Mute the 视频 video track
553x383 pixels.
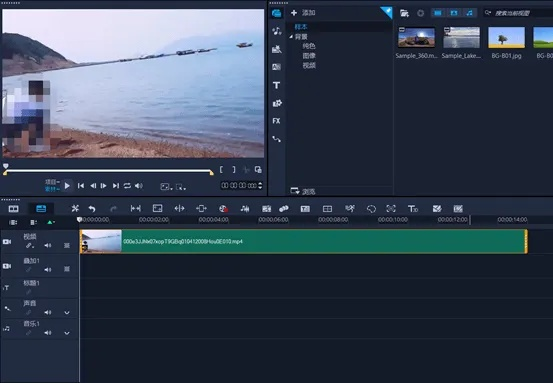point(48,245)
